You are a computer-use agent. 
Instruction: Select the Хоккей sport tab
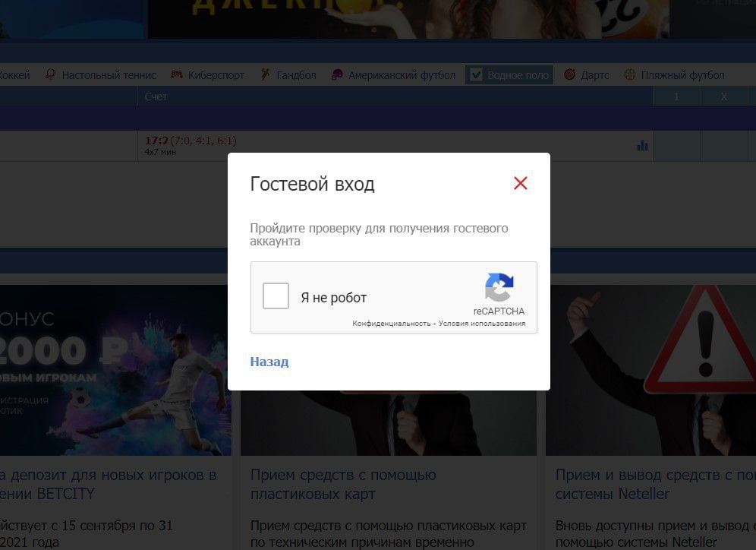click(14, 75)
